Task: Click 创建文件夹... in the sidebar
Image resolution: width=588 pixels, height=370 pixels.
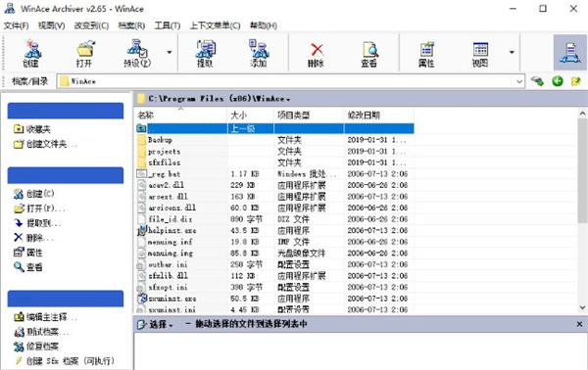Action: coord(45,144)
